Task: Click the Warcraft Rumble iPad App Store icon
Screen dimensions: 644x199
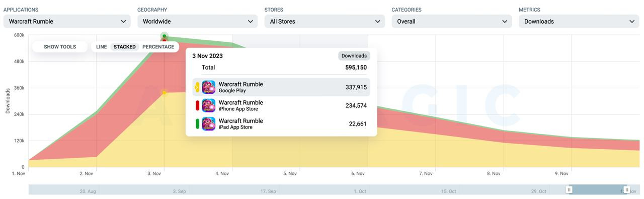Action: click(x=208, y=124)
